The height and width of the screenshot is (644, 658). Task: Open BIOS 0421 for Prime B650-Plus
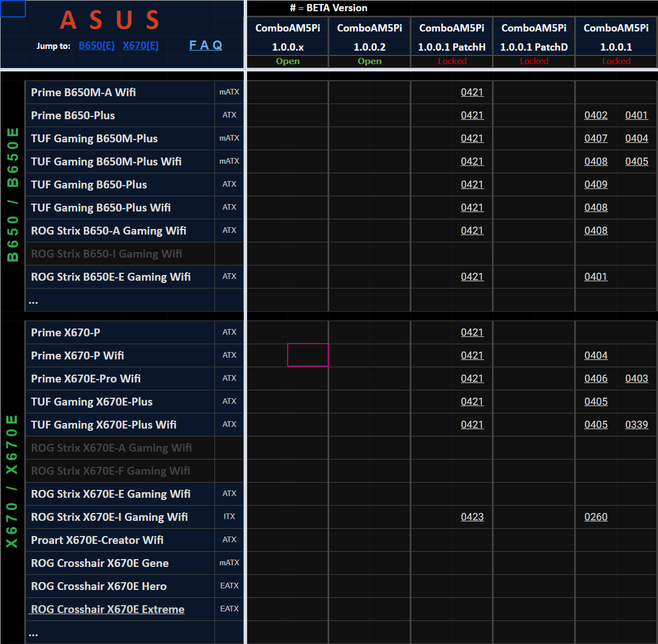[472, 115]
